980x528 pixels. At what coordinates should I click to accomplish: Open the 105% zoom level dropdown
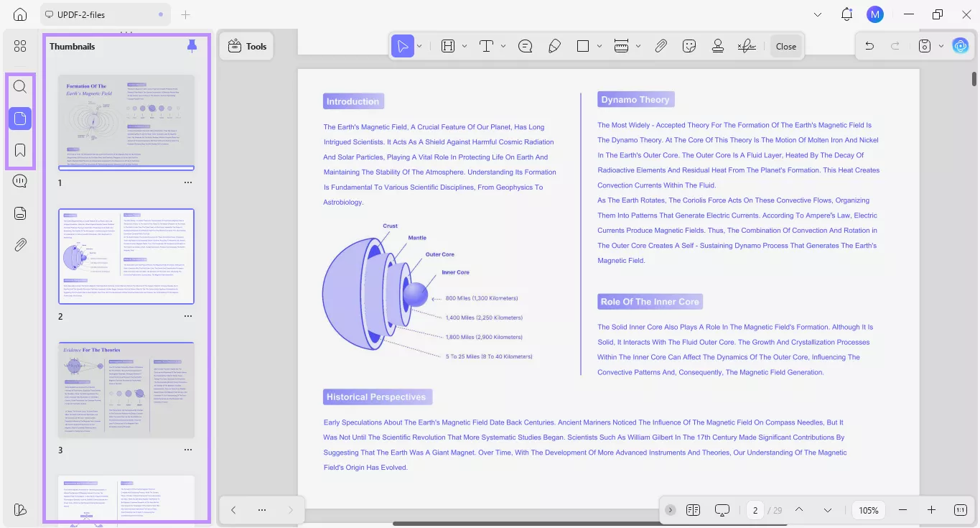coord(869,510)
